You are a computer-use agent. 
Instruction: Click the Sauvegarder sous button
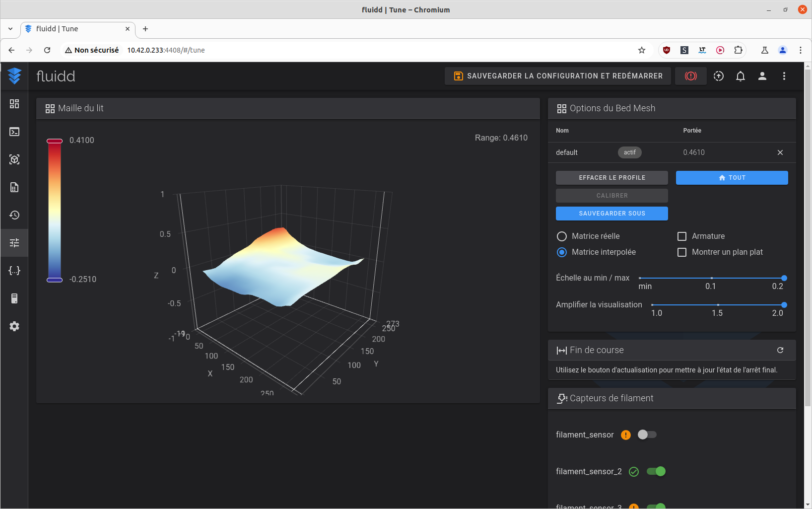(x=611, y=214)
